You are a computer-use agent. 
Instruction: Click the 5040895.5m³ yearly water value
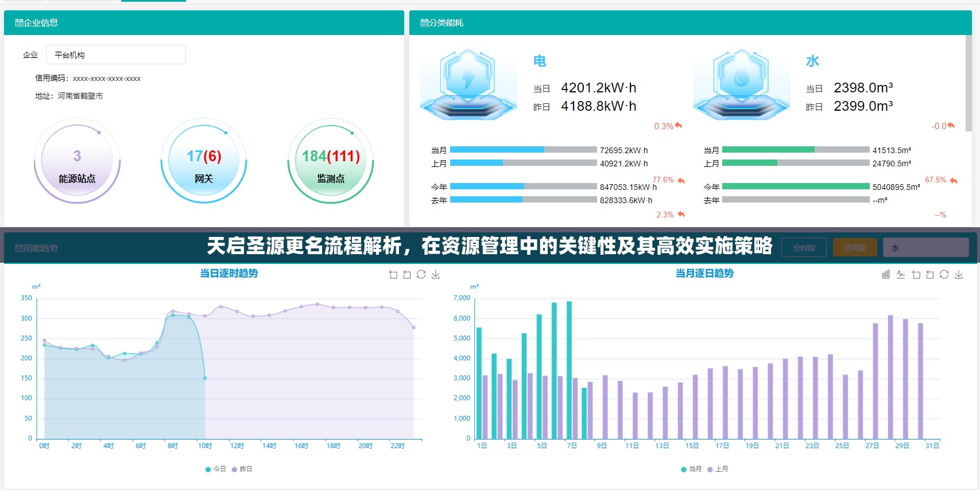click(x=897, y=187)
